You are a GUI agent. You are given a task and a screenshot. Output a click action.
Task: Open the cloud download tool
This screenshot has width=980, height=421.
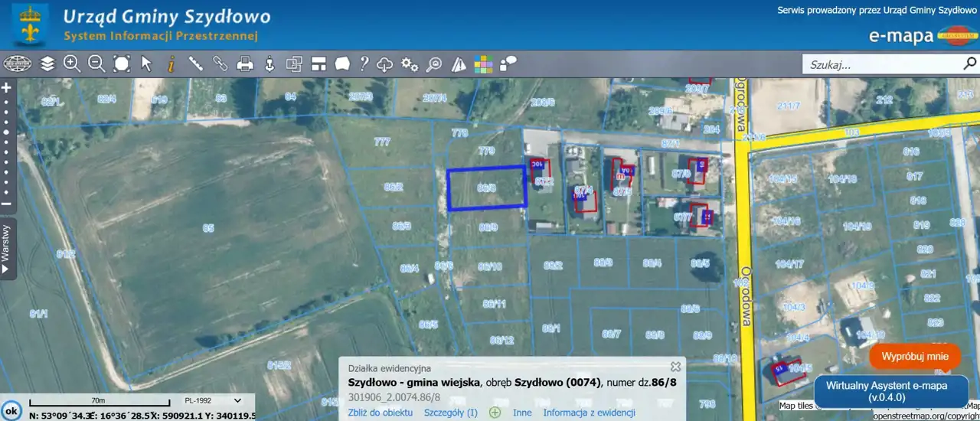click(385, 64)
